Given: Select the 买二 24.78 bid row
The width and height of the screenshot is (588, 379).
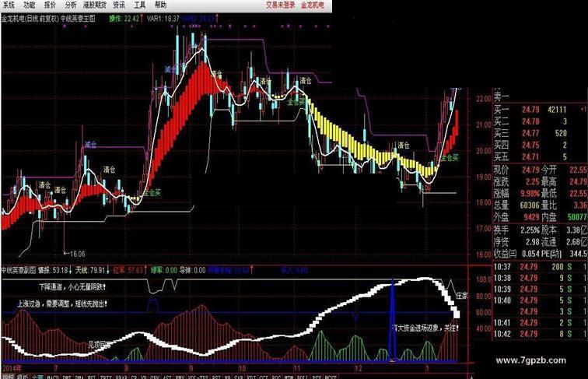Looking at the screenshot, I should (x=540, y=121).
